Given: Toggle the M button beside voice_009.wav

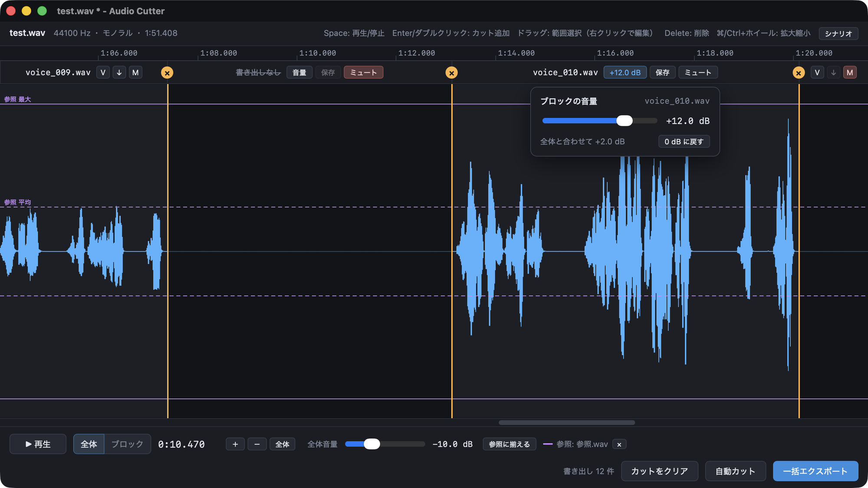Looking at the screenshot, I should [136, 72].
